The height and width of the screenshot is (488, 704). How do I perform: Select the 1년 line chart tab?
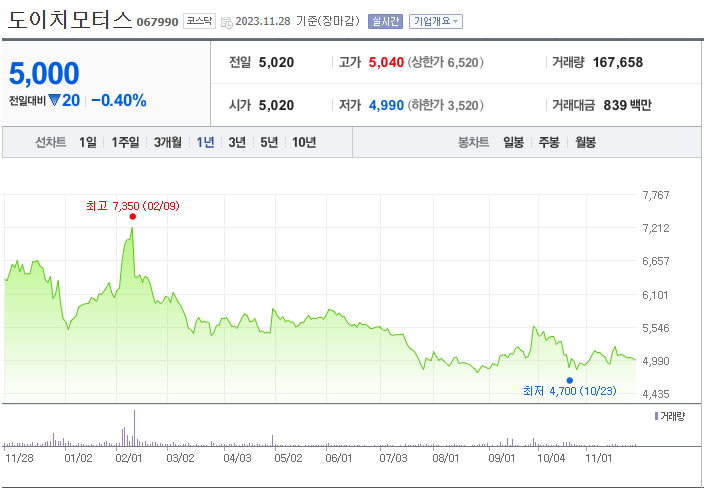(x=206, y=142)
